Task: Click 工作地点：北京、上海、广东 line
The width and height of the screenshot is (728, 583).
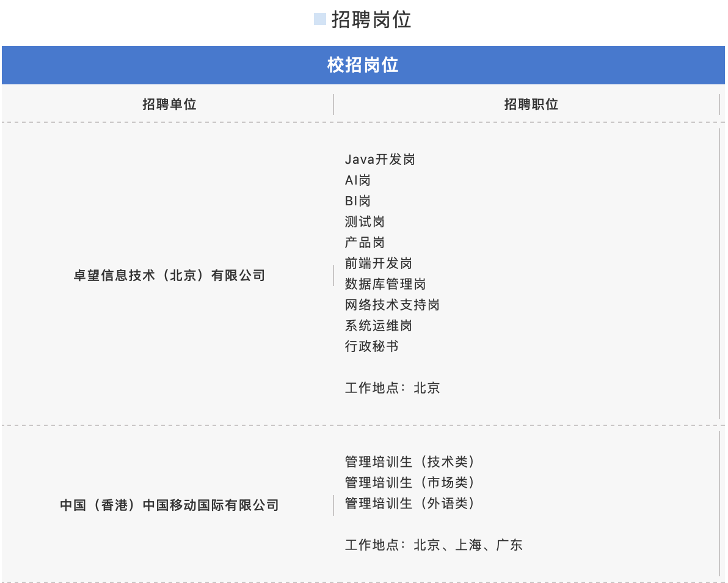Action: 434,545
